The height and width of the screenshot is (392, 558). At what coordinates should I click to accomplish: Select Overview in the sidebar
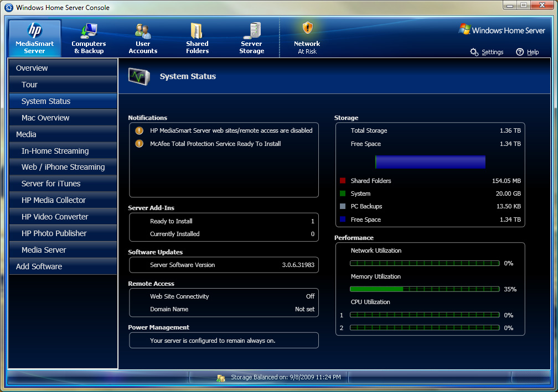[x=63, y=68]
